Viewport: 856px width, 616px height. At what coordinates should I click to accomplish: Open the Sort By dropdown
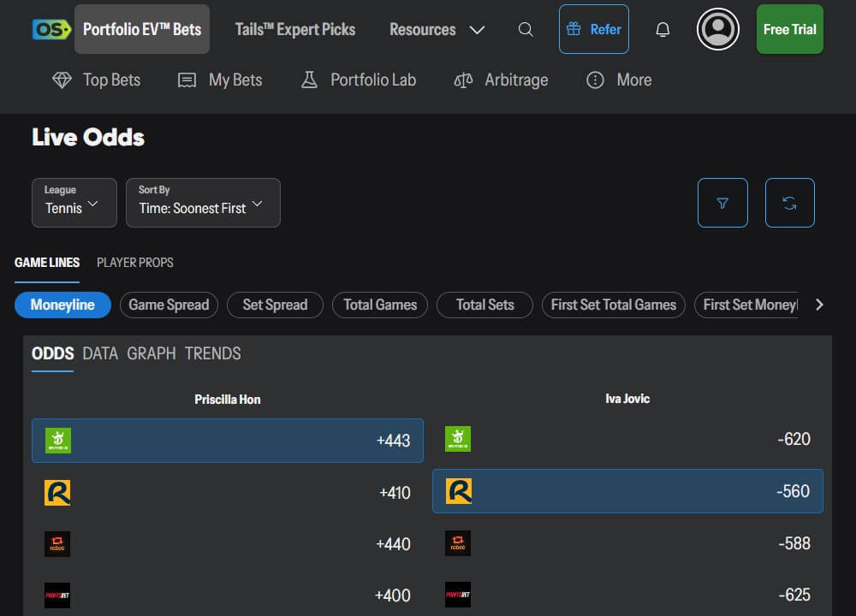click(202, 203)
